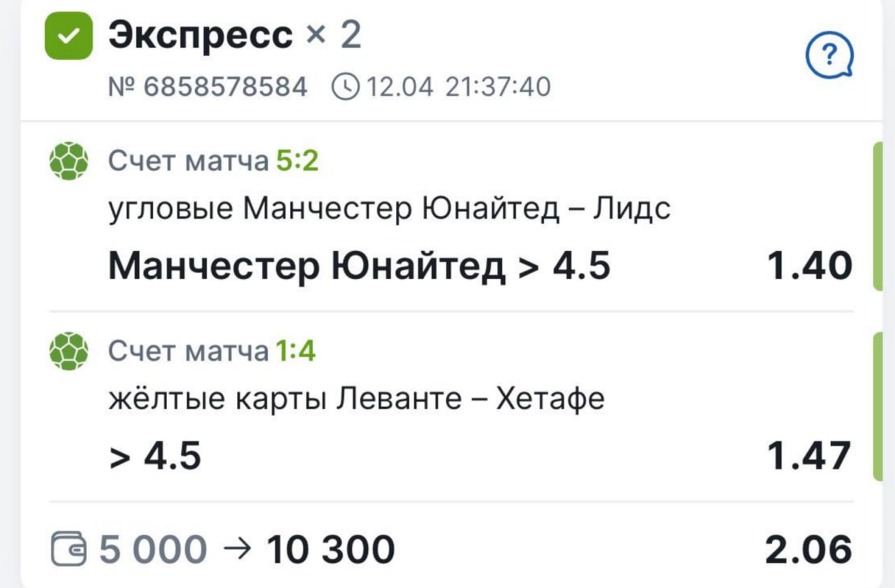This screenshot has height=588, width=895.
Task: Open жёлтые карты Леванте – Хетафе event
Action: click(357, 399)
